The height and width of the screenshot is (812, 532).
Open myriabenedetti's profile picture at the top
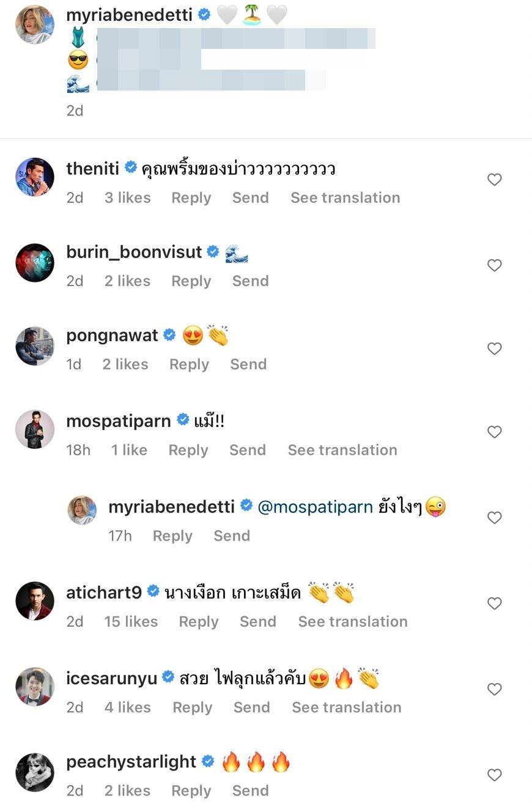tap(35, 24)
